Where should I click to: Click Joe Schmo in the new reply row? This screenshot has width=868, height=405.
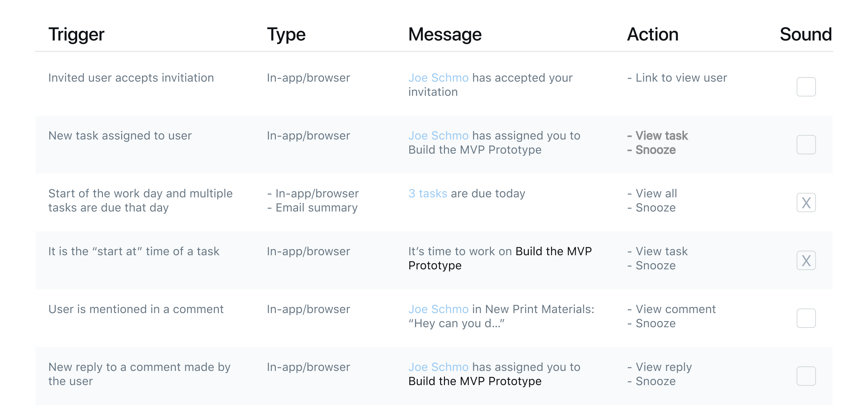tap(438, 367)
